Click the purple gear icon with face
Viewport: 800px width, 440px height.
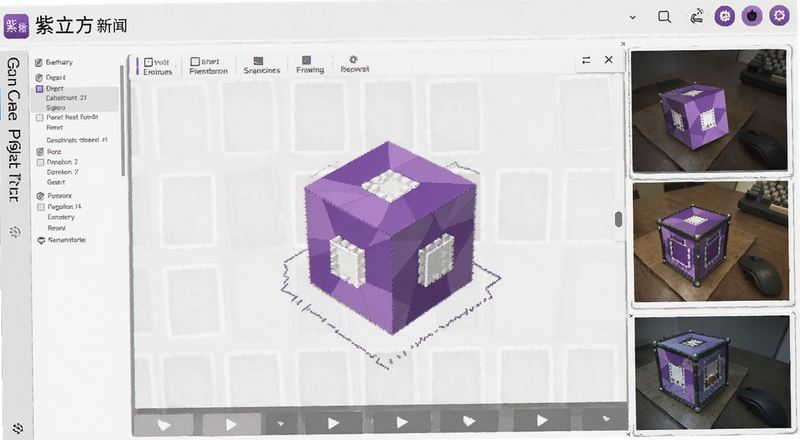tap(724, 16)
